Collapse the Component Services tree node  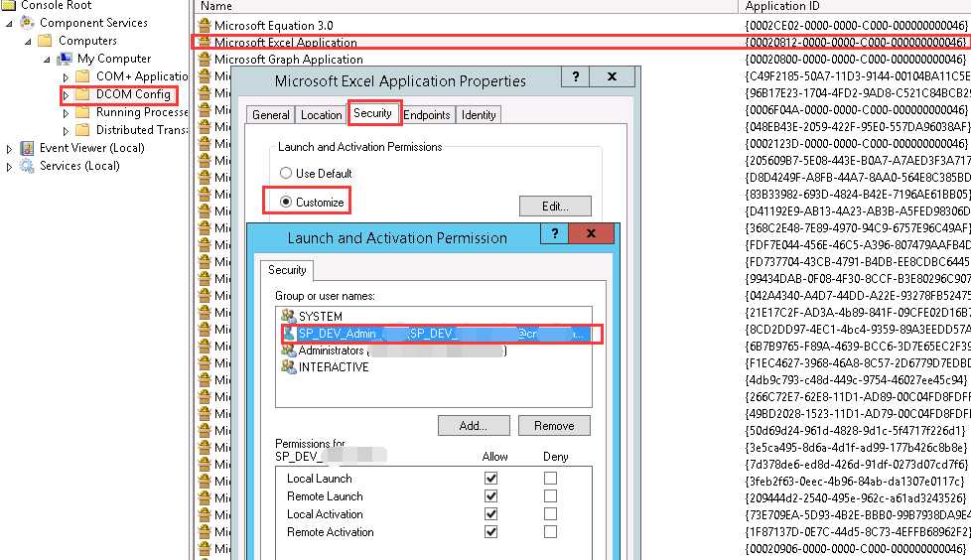[9, 24]
